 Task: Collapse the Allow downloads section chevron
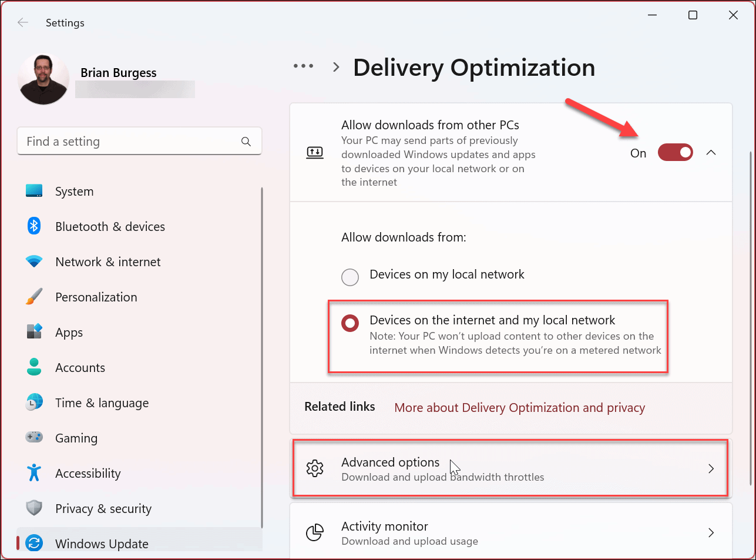[x=711, y=153]
